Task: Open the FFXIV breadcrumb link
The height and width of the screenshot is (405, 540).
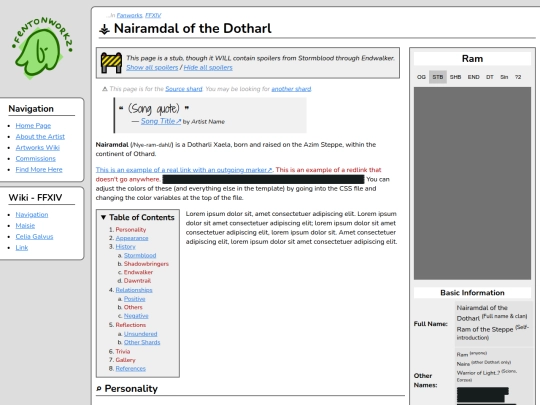Action: [153, 15]
